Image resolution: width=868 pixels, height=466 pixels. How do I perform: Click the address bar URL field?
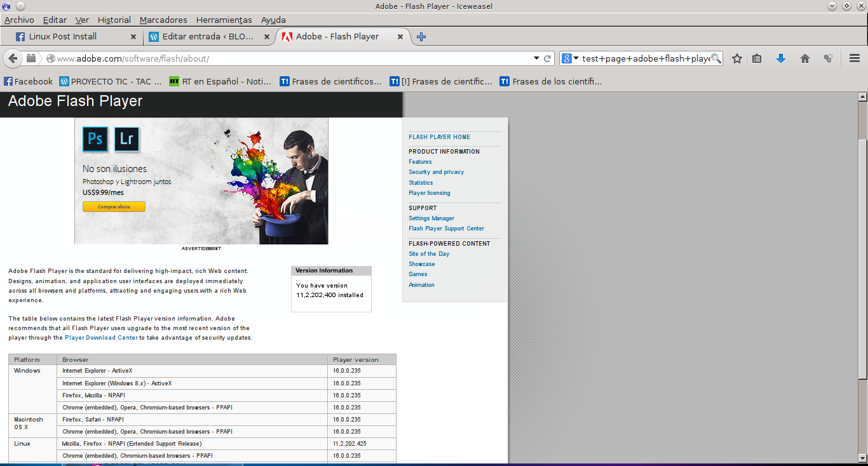[286, 58]
